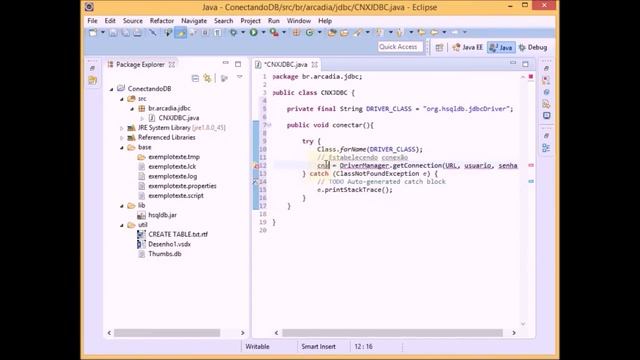Collapse the src folder node
Image resolution: width=640 pixels, height=360 pixels.
(122, 99)
